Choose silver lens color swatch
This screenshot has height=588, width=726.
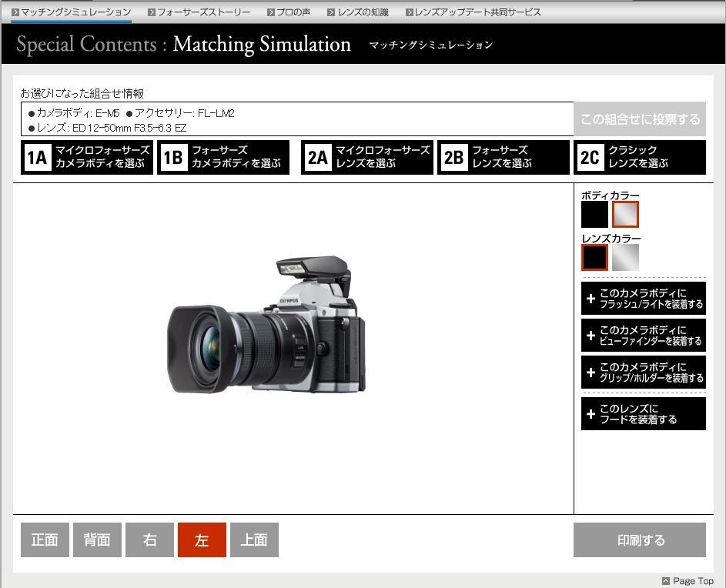[x=625, y=258]
